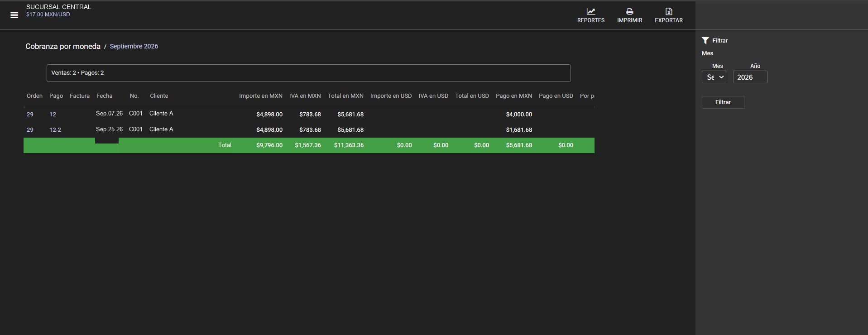Image resolution: width=868 pixels, height=335 pixels.
Task: Apply filter with the Filtrar button
Action: 723,102
